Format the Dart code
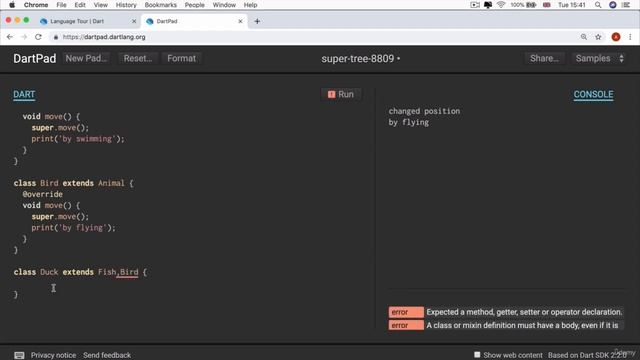Viewport: 640px width, 360px height. pyautogui.click(x=181, y=58)
